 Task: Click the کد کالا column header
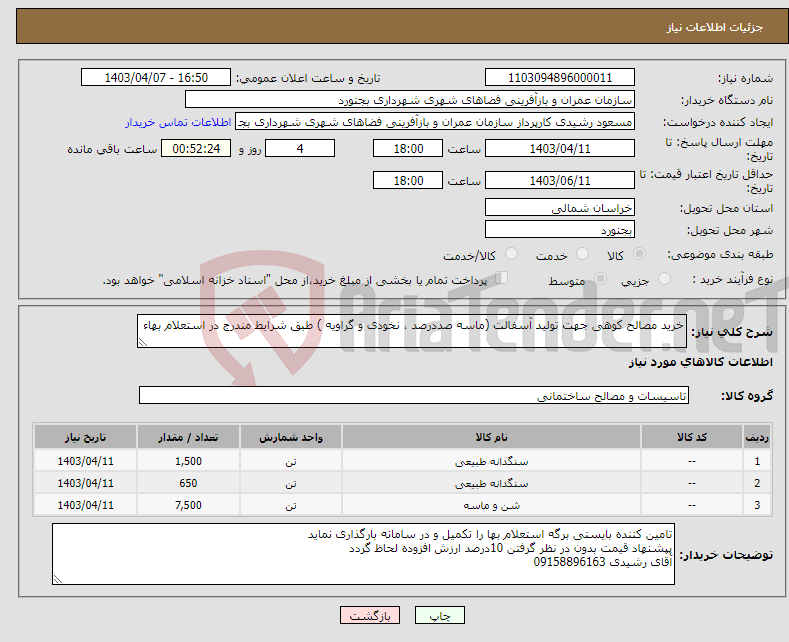[x=692, y=437]
